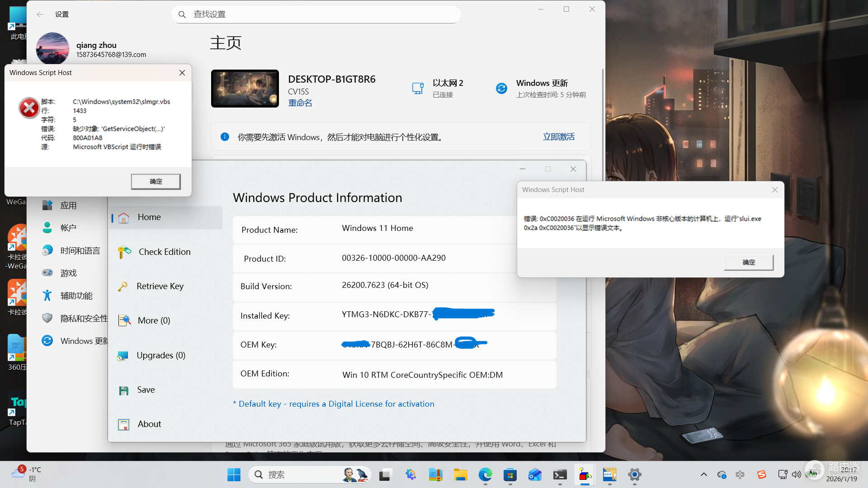Go back using the Settings back arrow
This screenshot has height=488, width=868.
tap(40, 14)
